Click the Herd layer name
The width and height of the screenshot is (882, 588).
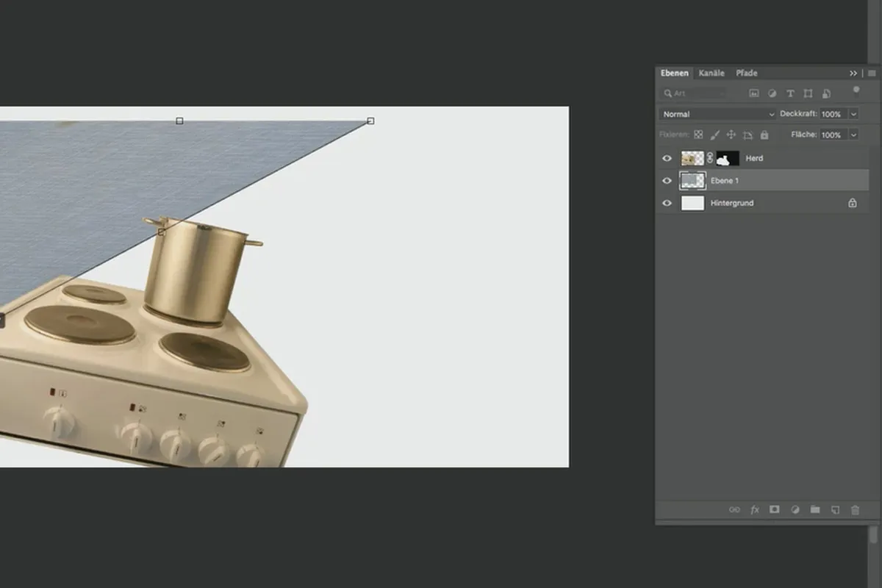point(754,158)
